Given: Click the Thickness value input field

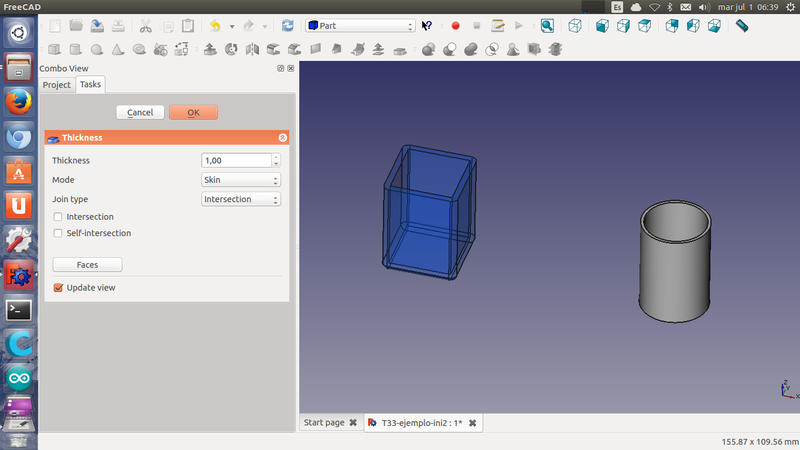Looking at the screenshot, I should [x=236, y=161].
